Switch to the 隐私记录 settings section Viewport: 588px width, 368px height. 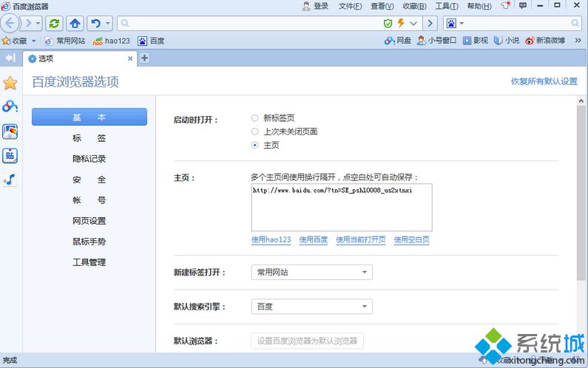coord(89,159)
